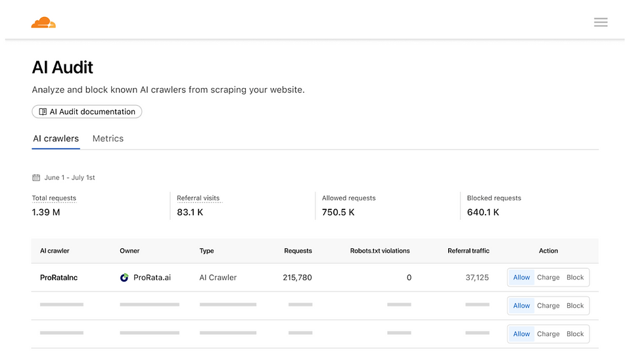Sort by Requests column header

click(x=298, y=251)
